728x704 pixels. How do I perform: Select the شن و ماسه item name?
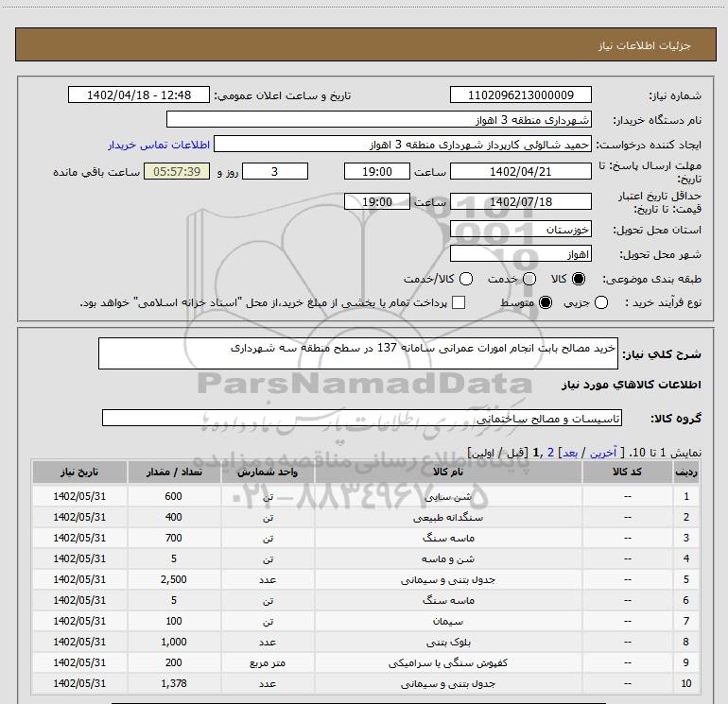click(448, 558)
